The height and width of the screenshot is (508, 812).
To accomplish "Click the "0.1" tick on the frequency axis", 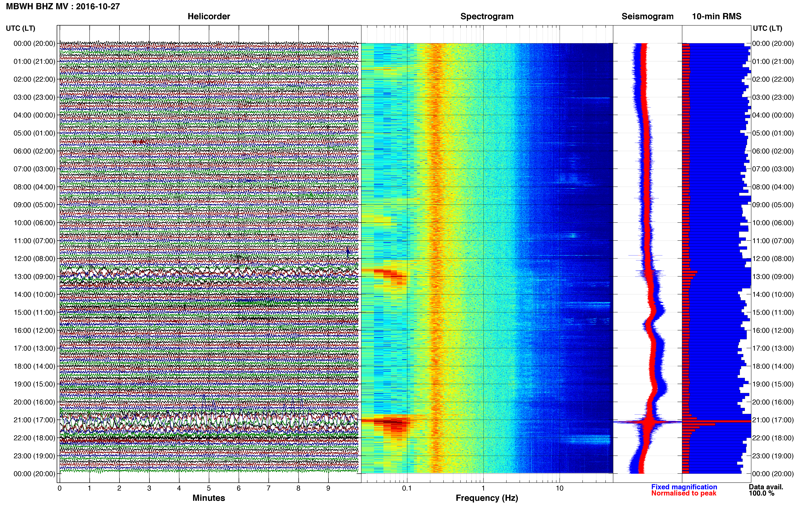I will [407, 488].
